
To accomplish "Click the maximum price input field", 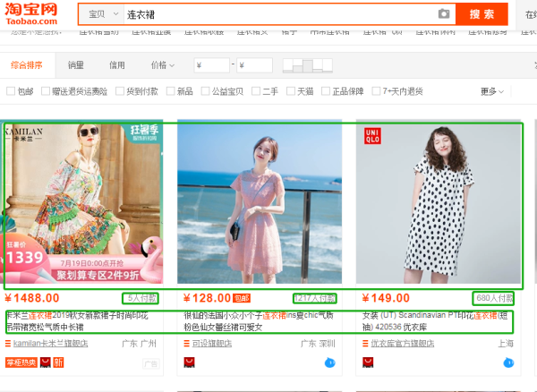I will [254, 65].
